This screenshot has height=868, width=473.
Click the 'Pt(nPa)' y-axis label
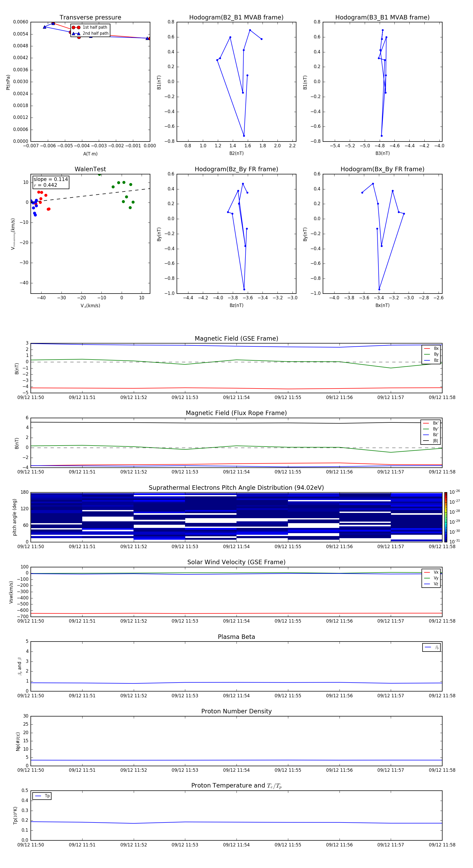pos(8,82)
